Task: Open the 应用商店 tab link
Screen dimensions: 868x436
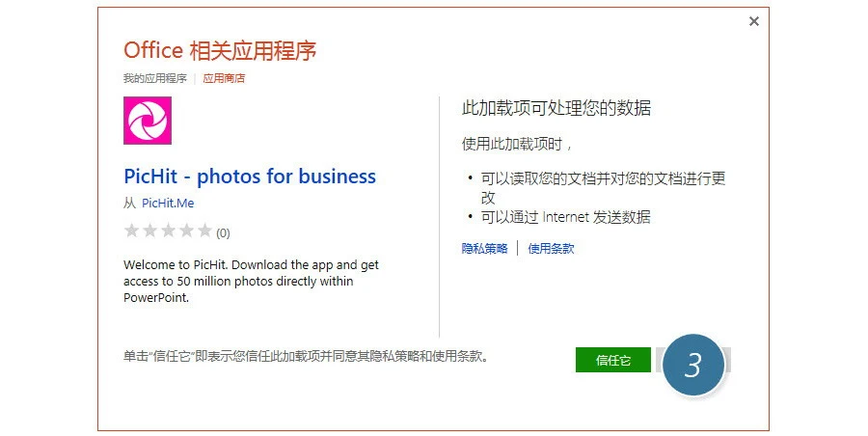Action: point(224,79)
